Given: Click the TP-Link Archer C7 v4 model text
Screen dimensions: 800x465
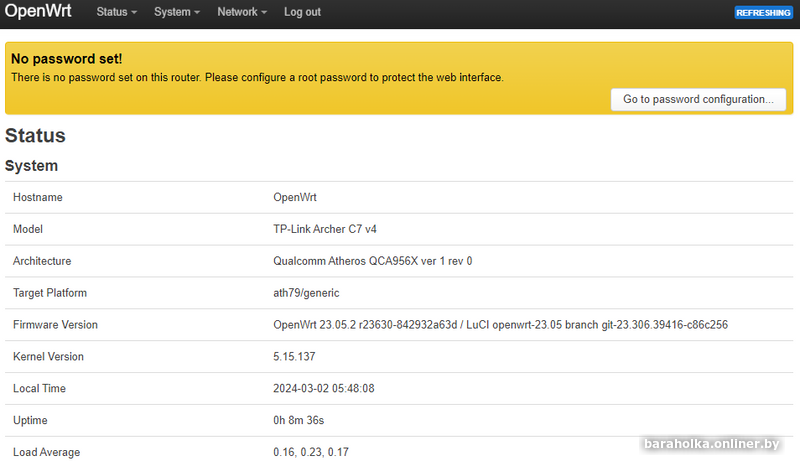Looking at the screenshot, I should 325,229.
